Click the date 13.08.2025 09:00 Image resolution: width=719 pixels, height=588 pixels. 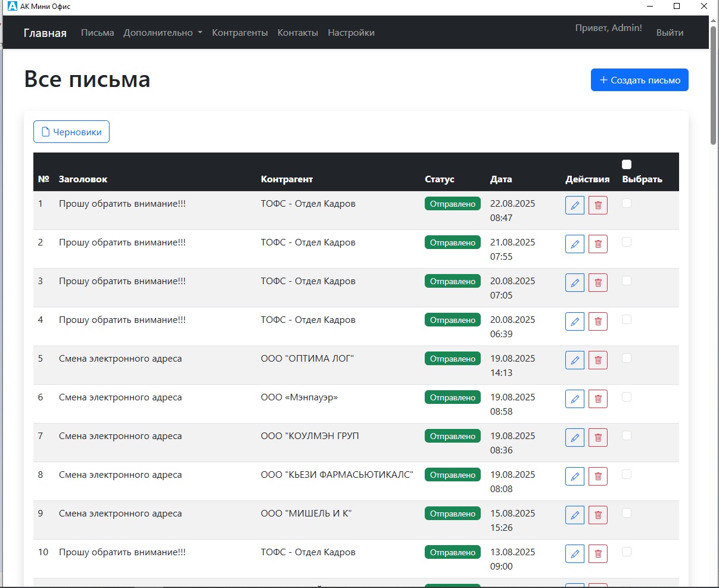(513, 559)
